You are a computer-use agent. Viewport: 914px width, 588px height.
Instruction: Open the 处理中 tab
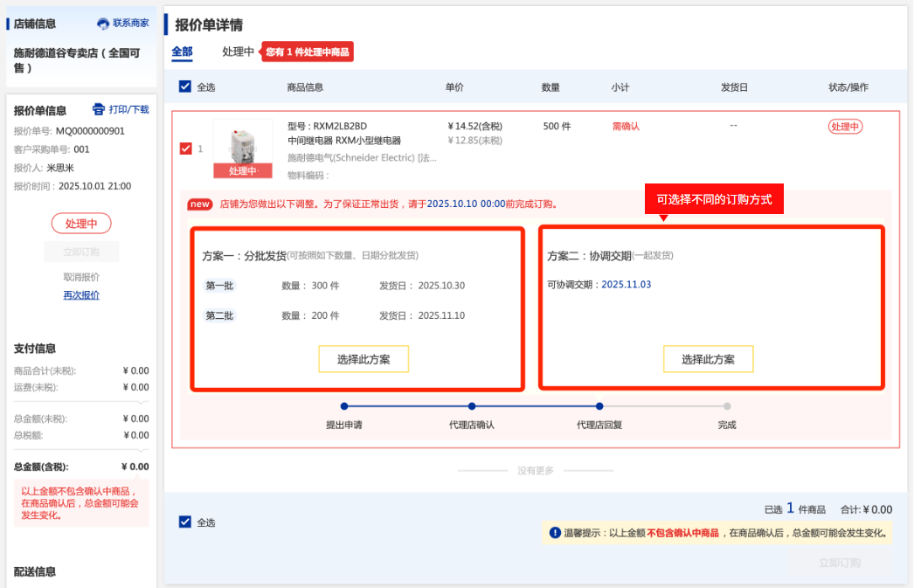click(x=238, y=52)
